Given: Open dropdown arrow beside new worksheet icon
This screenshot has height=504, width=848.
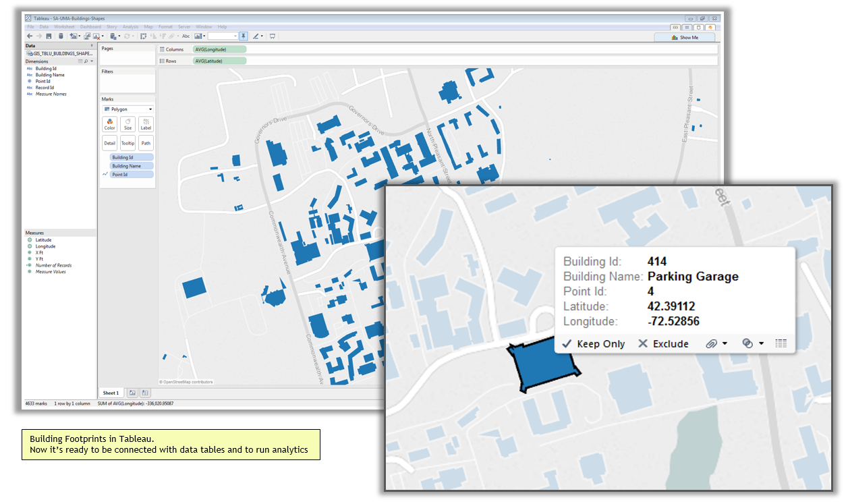Looking at the screenshot, I should 80,36.
